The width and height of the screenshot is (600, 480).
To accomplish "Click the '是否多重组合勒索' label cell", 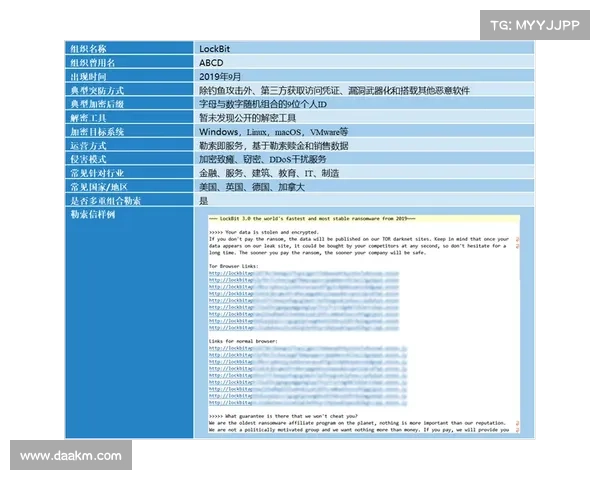I will [x=129, y=200].
